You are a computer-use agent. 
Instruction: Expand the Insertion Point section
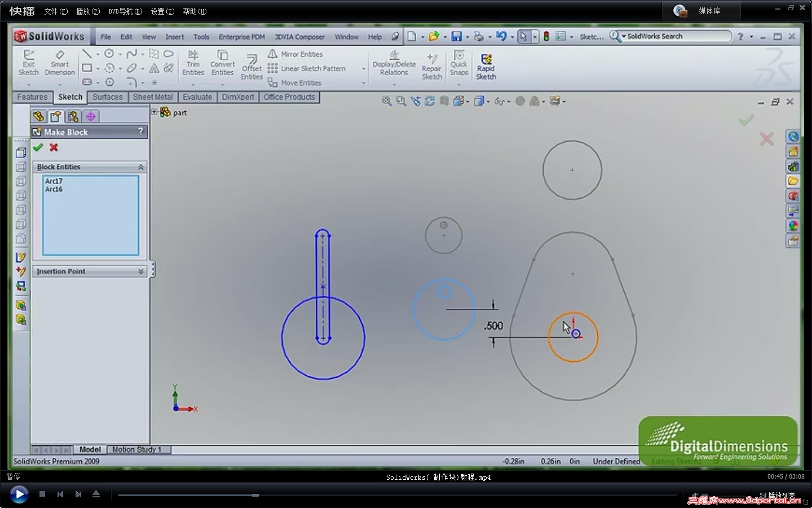point(141,271)
